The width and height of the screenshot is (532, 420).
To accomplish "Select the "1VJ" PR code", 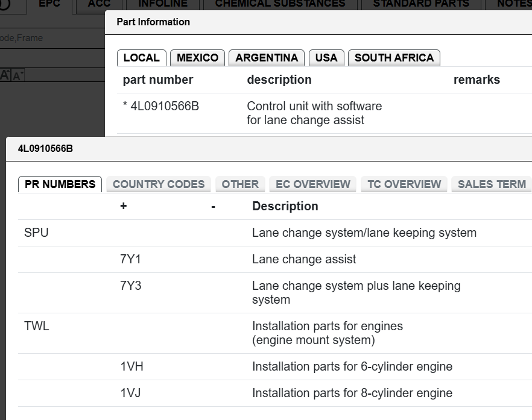I will (x=130, y=393).
